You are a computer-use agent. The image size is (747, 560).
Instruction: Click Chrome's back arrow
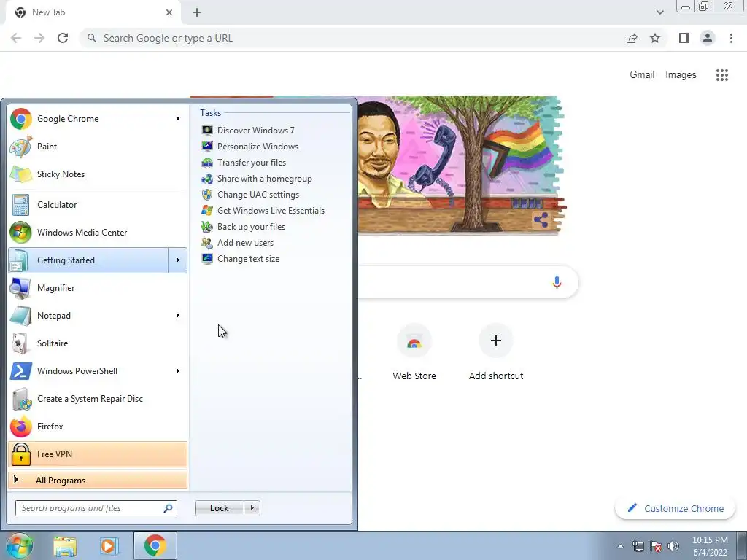pyautogui.click(x=16, y=38)
